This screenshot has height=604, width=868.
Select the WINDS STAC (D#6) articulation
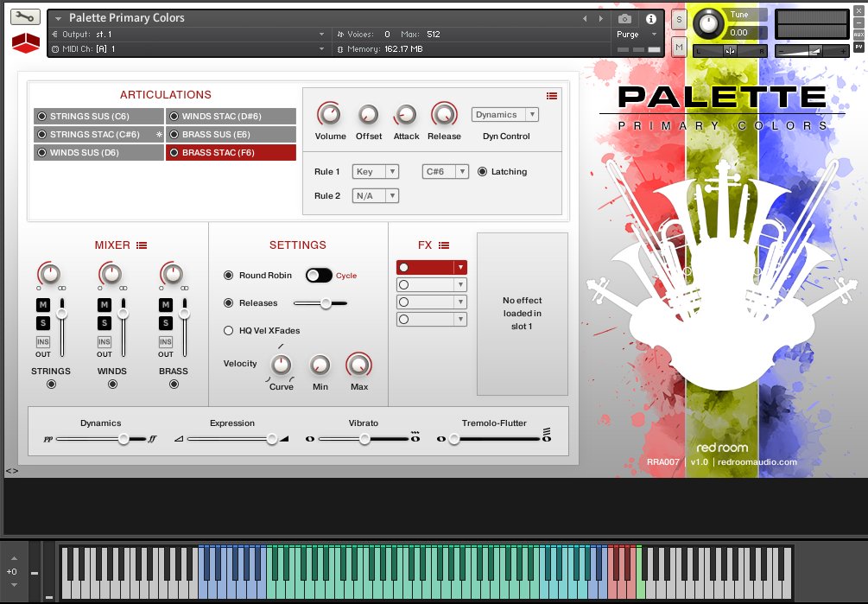click(231, 116)
